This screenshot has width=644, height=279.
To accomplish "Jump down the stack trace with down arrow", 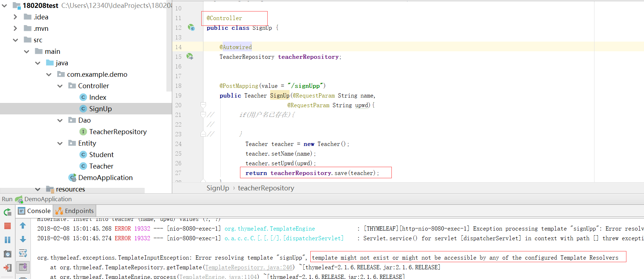I will pos(23,239).
